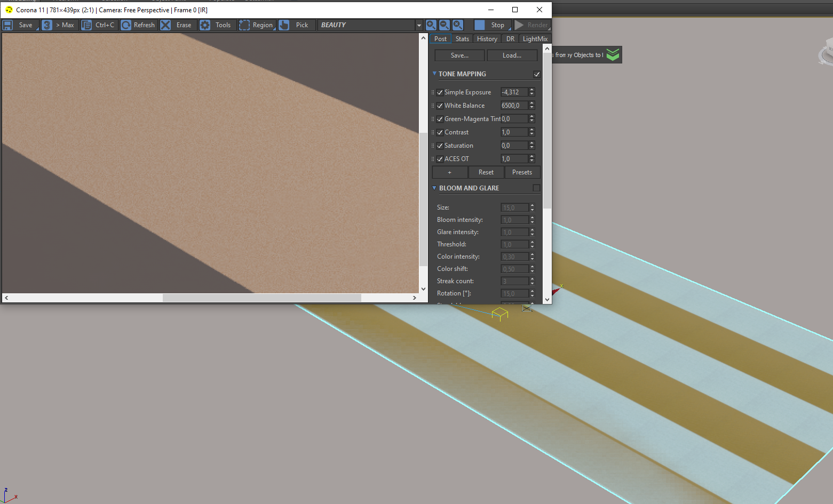
Task: Switch to the Stats tab
Action: tap(462, 39)
